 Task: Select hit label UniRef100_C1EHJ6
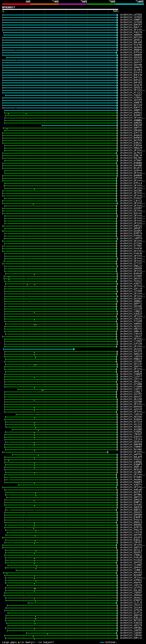tap(131, 414)
